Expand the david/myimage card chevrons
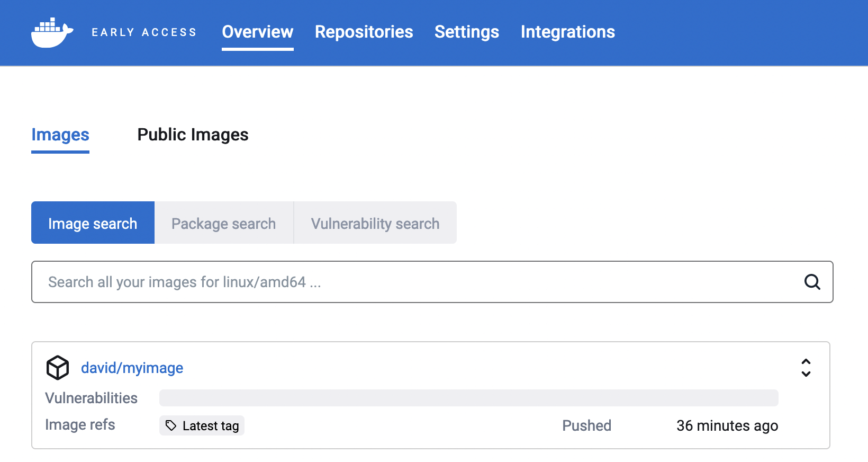Viewport: 868px width, 462px height. [x=806, y=368]
